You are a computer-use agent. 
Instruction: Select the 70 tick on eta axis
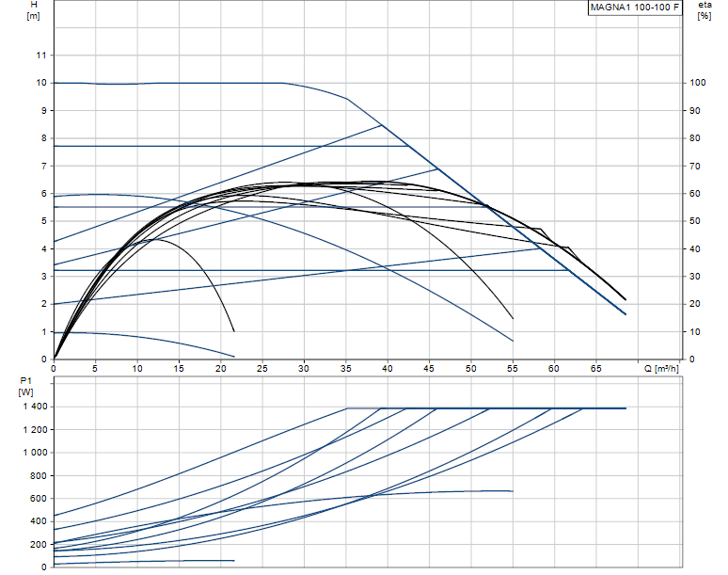point(694,166)
